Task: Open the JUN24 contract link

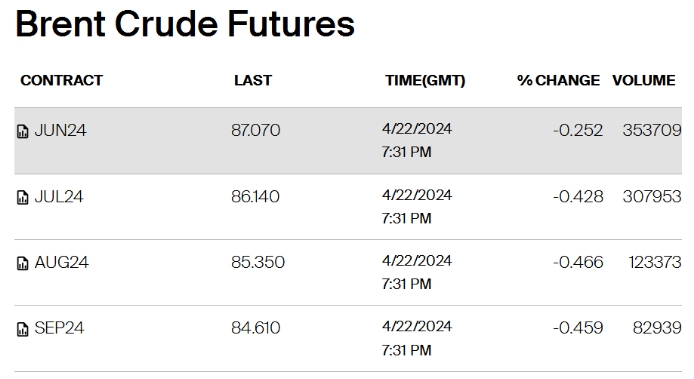Action: (60, 130)
